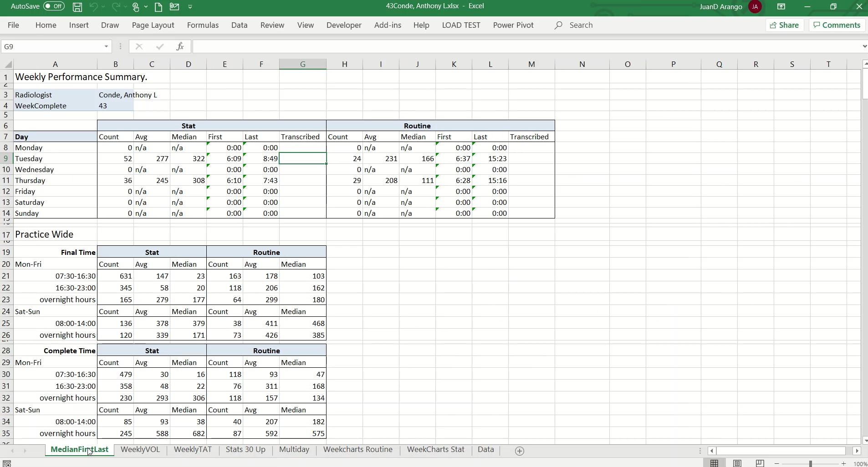Click the Select All corner triangle
Viewport: 868px width, 467px height.
tap(7, 64)
